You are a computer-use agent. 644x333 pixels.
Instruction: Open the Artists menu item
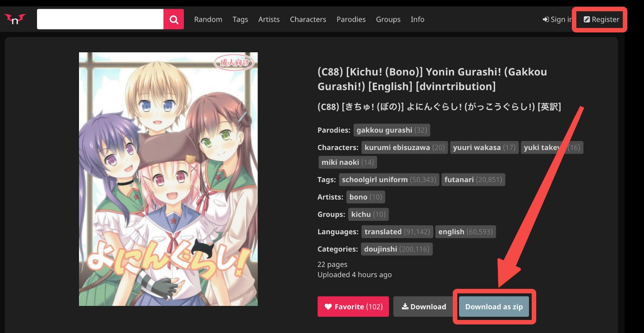[x=269, y=19]
